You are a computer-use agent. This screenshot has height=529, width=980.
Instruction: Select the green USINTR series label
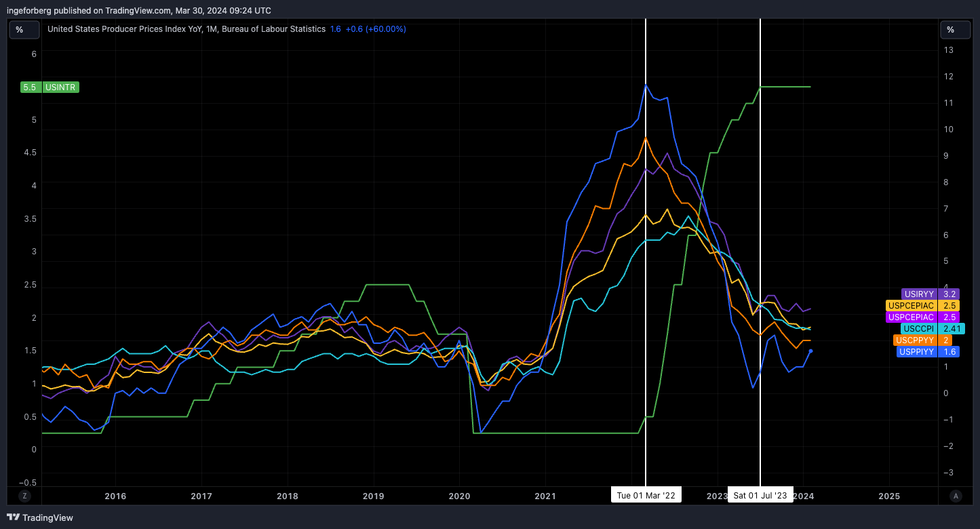61,87
